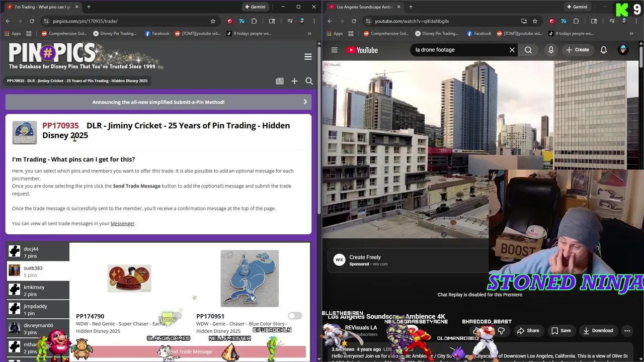Start YouTube voice search with microphone

point(551,50)
